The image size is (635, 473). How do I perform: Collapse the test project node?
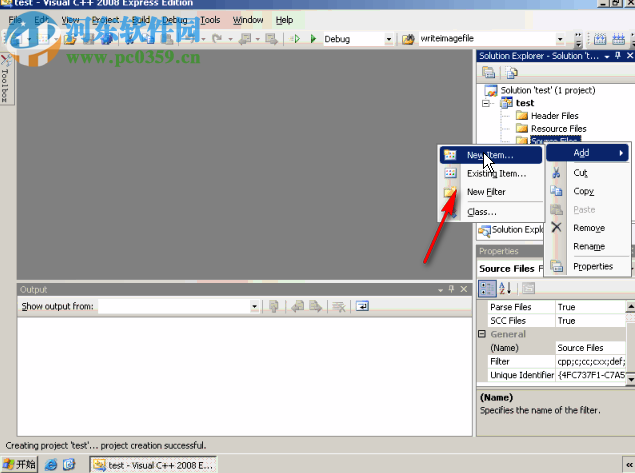coord(486,103)
